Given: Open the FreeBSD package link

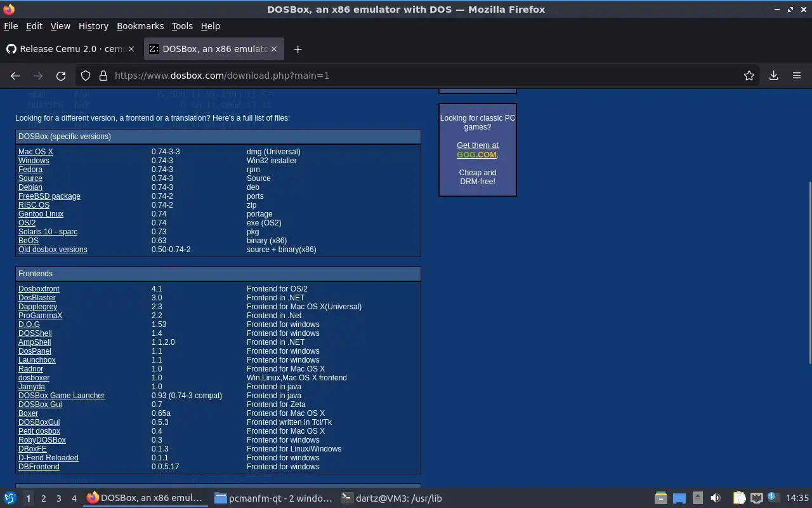Looking at the screenshot, I should [49, 196].
